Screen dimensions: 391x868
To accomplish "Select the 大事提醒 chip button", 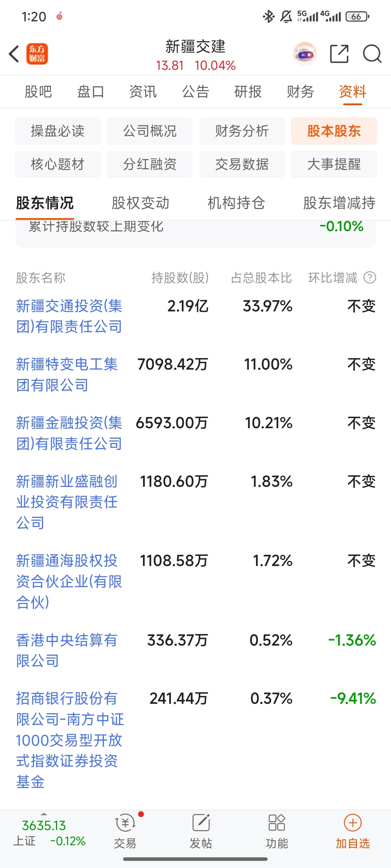I will tap(334, 164).
